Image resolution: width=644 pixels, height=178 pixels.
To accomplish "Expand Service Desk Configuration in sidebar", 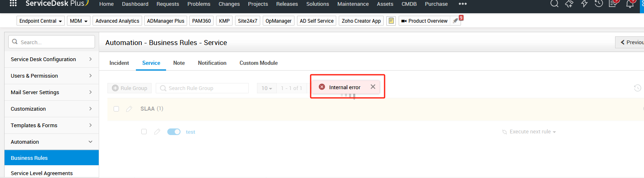I will tap(51, 59).
